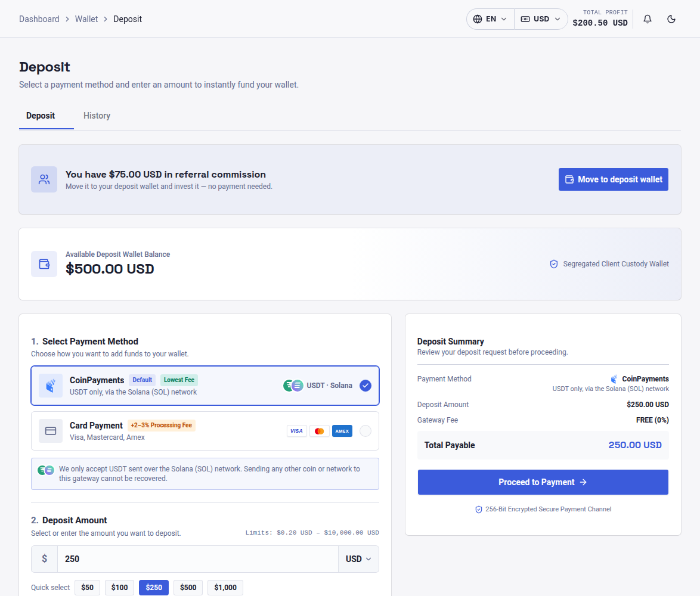
Task: Click the Segregated Client Custody Wallet label
Action: (616, 264)
